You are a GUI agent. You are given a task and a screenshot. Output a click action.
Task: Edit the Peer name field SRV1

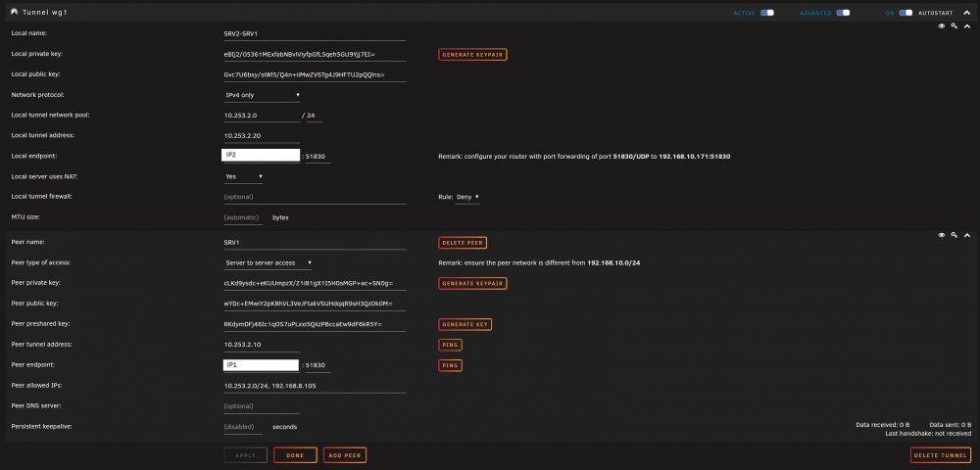315,242
